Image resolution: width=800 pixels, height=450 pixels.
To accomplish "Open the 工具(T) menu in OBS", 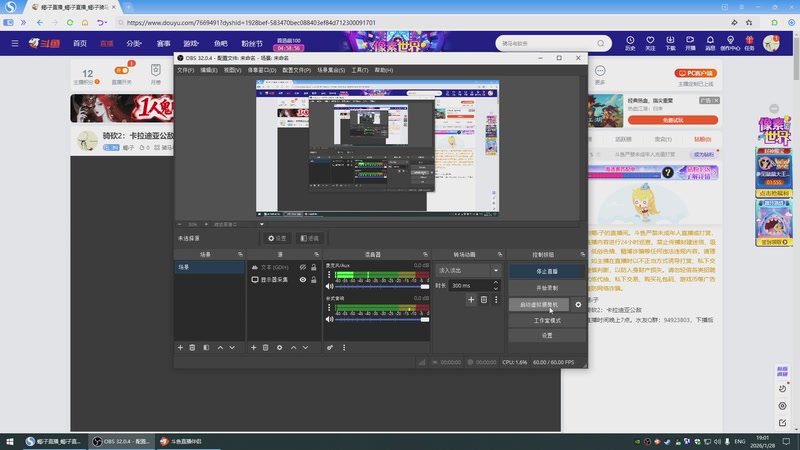I will [360, 70].
